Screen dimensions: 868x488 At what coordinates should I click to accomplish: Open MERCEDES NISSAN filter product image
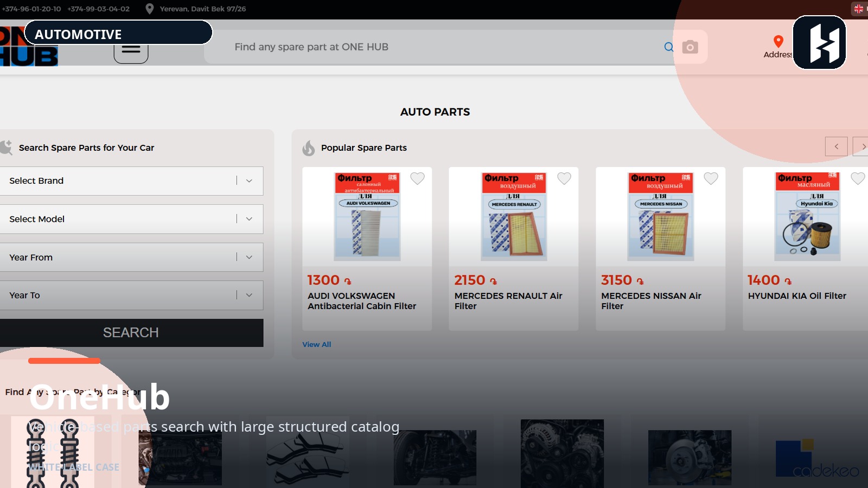click(x=661, y=216)
